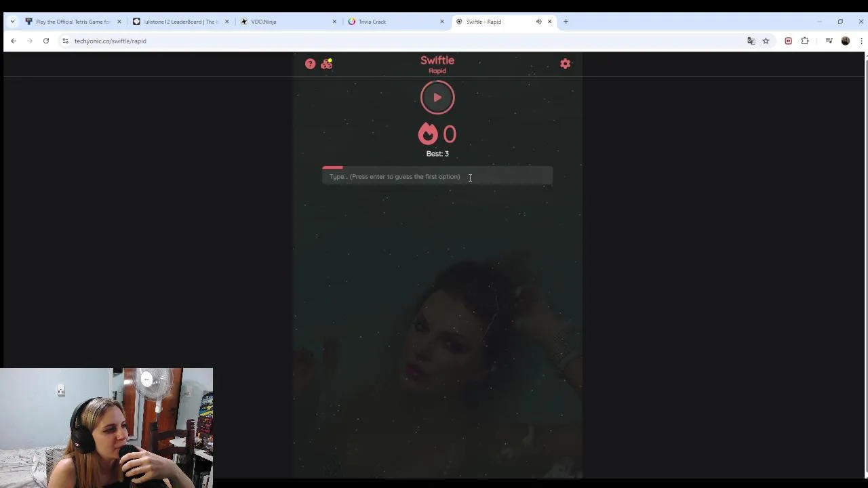Open the Chrome profile avatar
The width and height of the screenshot is (868, 488).
[846, 41]
